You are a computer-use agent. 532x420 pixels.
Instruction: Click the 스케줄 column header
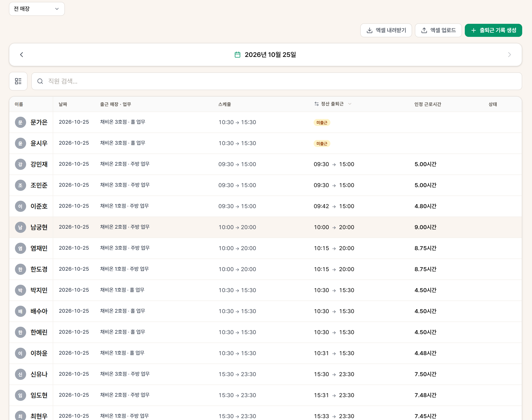224,104
